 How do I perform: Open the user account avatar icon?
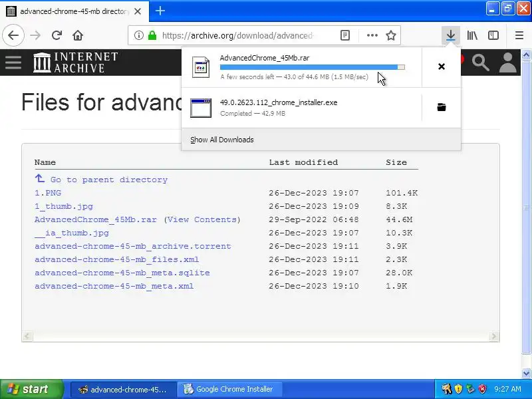point(507,63)
